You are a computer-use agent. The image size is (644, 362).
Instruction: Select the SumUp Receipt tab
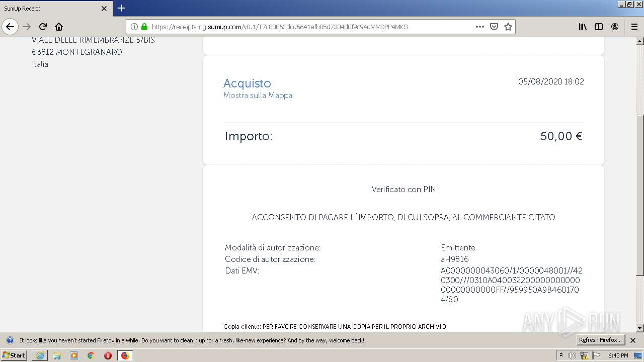(55, 9)
